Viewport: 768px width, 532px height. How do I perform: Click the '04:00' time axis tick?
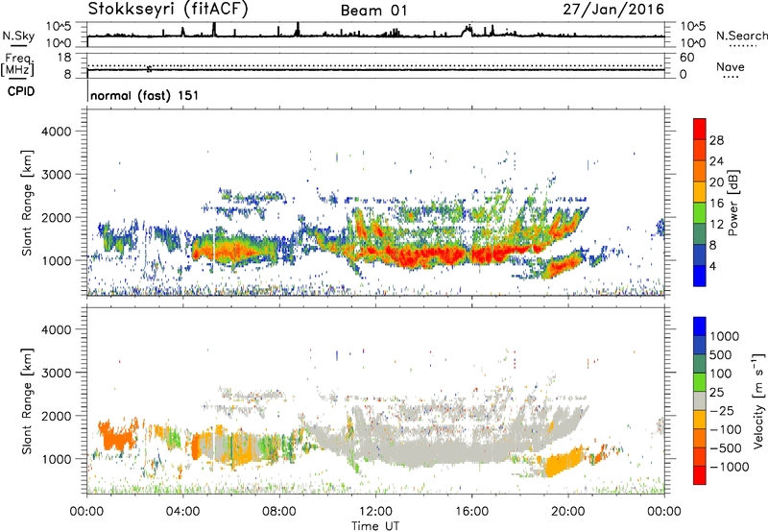[183, 512]
